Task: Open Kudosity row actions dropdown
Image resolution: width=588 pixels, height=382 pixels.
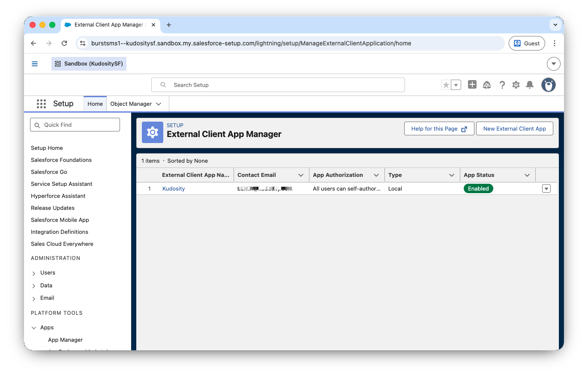Action: pyautogui.click(x=546, y=188)
